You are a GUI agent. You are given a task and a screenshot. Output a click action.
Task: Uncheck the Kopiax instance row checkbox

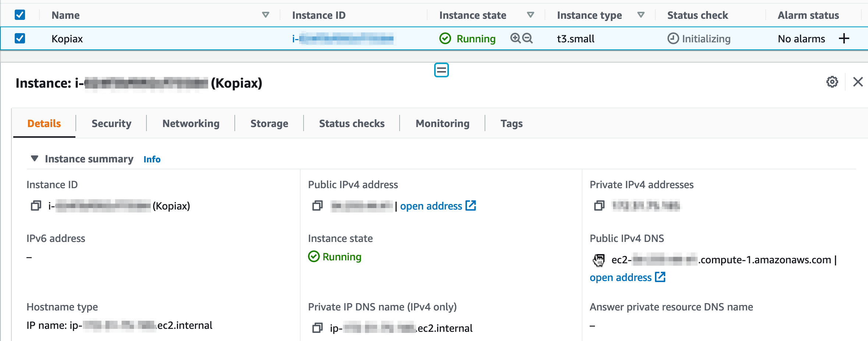(x=20, y=38)
